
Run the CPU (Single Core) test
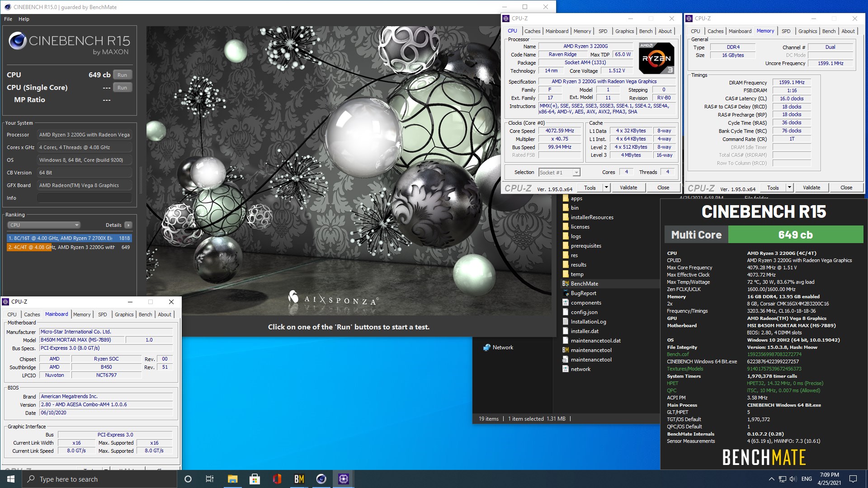coord(122,88)
